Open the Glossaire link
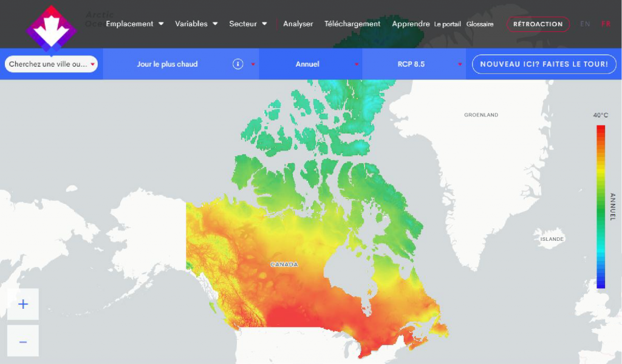 tap(480, 24)
